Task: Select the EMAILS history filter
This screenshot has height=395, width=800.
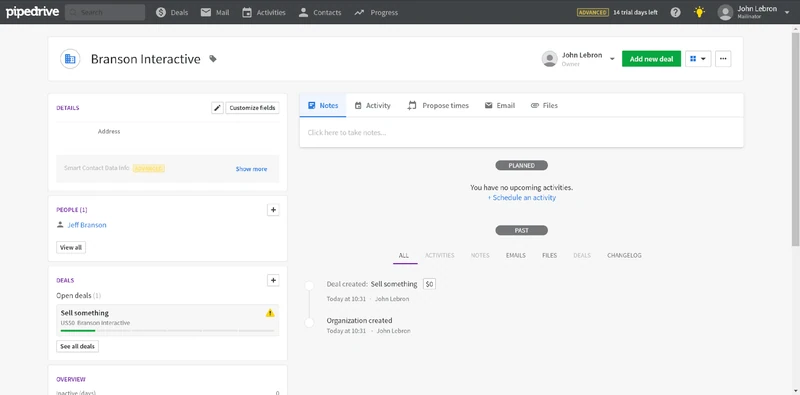Action: (x=516, y=255)
